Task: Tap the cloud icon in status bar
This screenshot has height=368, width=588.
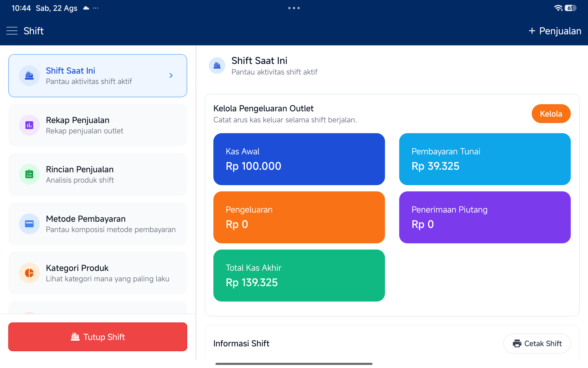Action: (x=86, y=8)
